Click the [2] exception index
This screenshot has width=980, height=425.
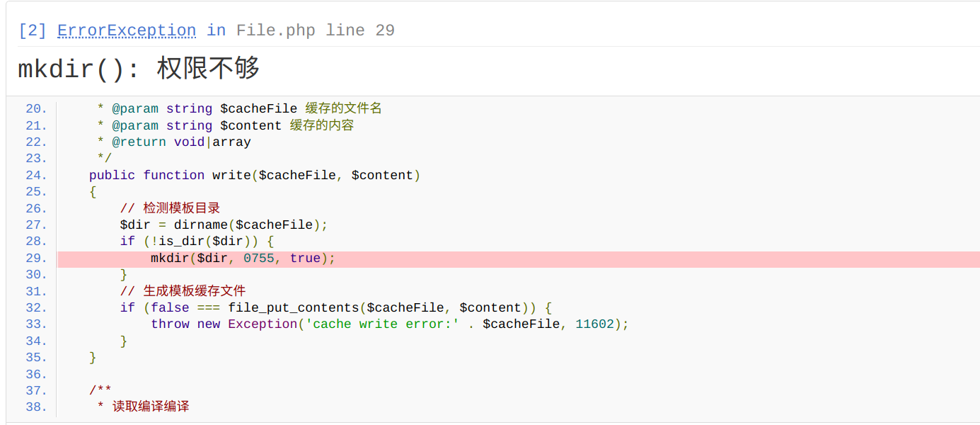(33, 30)
